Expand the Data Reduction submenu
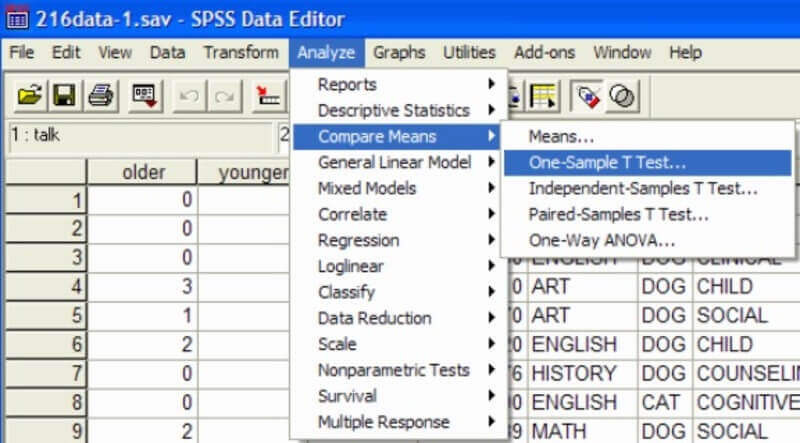Viewport: 800px width, 443px height. (x=399, y=318)
